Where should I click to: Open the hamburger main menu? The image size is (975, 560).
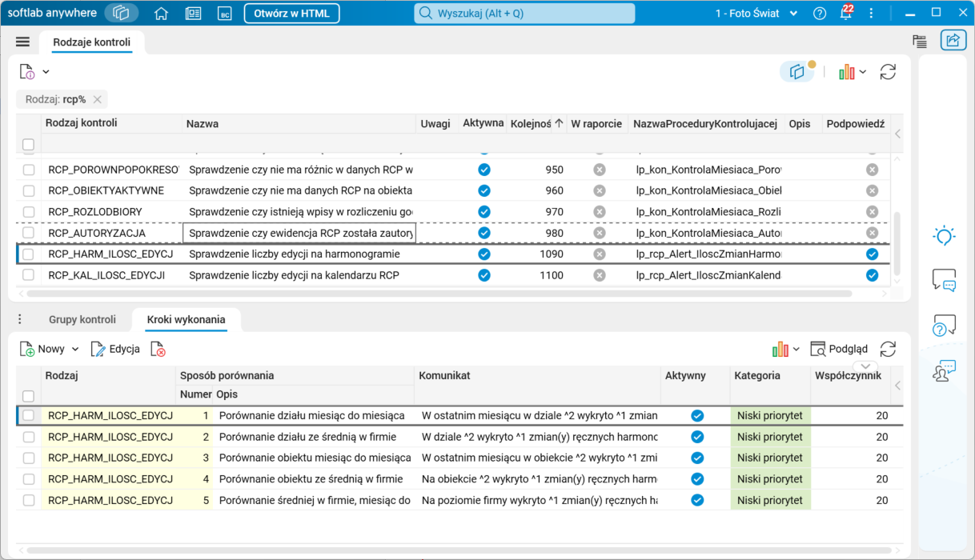(x=22, y=42)
